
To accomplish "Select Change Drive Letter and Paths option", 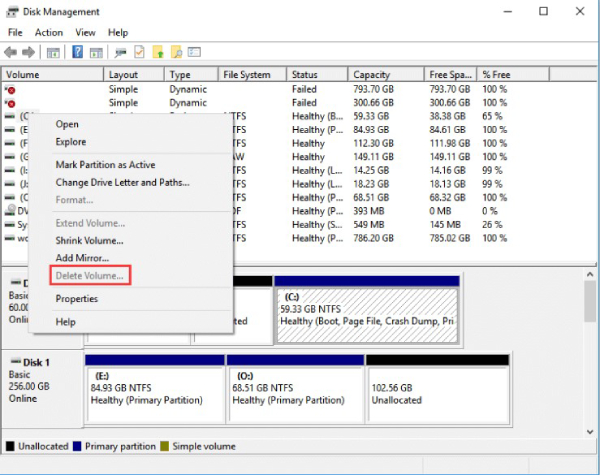I will [122, 183].
